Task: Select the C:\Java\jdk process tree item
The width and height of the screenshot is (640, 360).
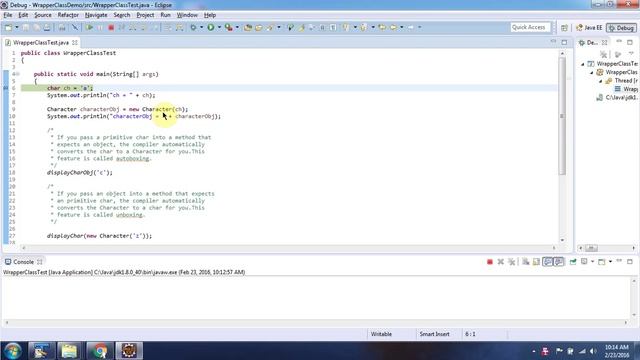Action: [617, 98]
